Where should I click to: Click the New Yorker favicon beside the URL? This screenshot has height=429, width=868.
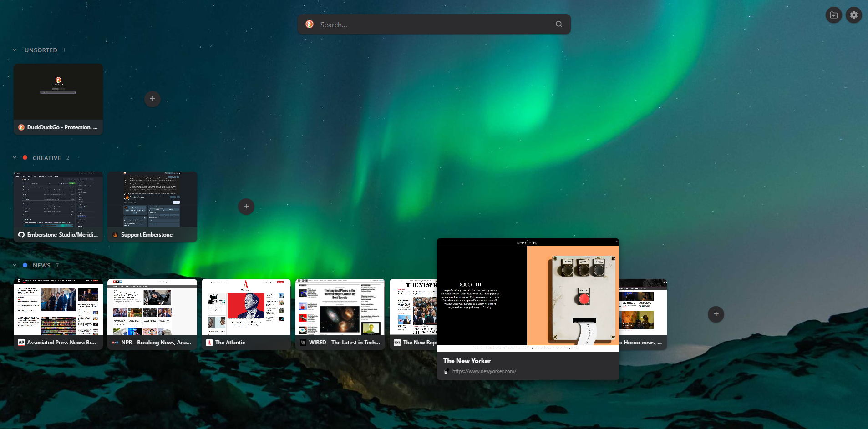coord(446,372)
